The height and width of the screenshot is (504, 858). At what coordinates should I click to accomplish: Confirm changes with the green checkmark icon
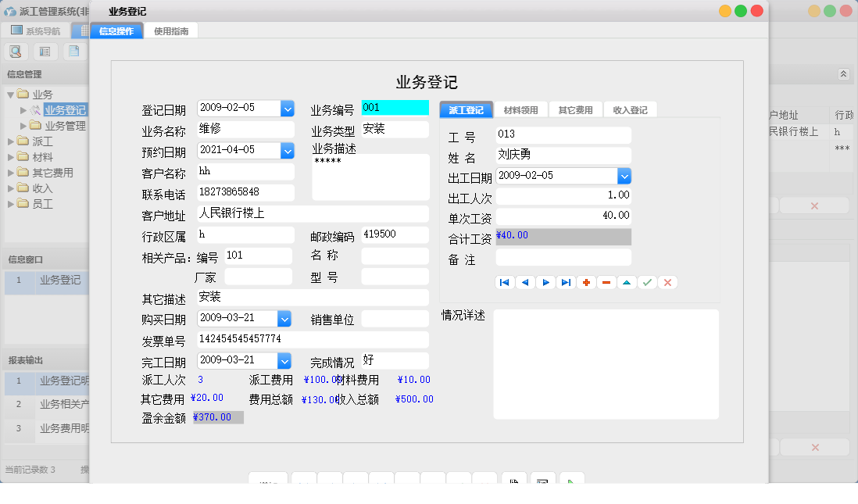point(647,282)
